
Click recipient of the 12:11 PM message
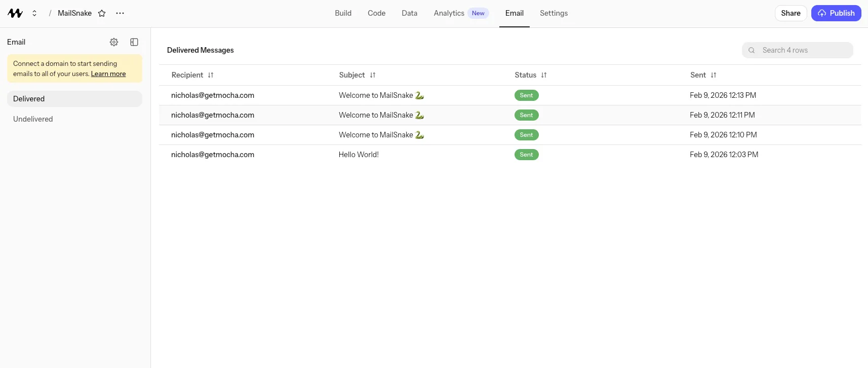pos(213,115)
